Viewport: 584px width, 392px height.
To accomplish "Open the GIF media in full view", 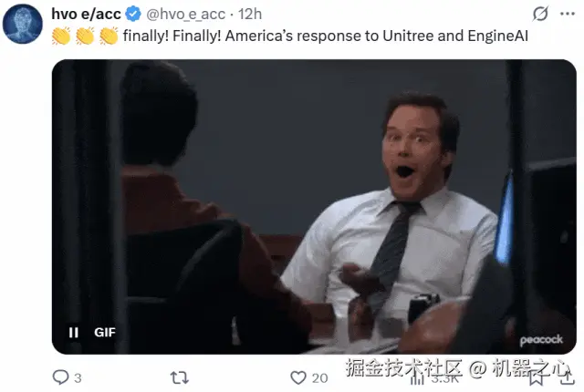I will pyautogui.click(x=314, y=207).
